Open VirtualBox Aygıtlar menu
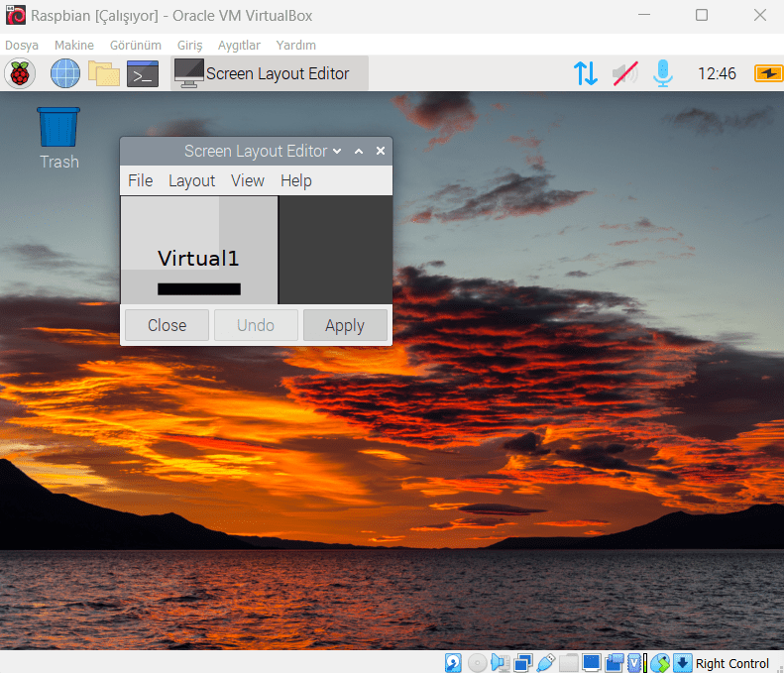The image size is (784, 673). [x=239, y=46]
